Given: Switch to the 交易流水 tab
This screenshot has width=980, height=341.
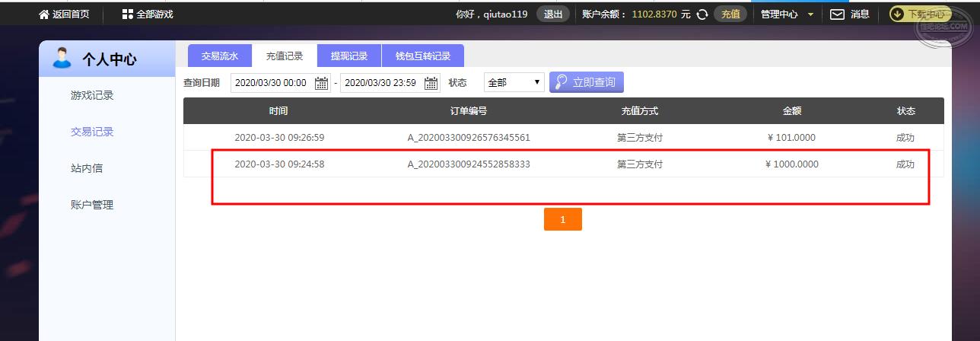Looking at the screenshot, I should [x=220, y=56].
